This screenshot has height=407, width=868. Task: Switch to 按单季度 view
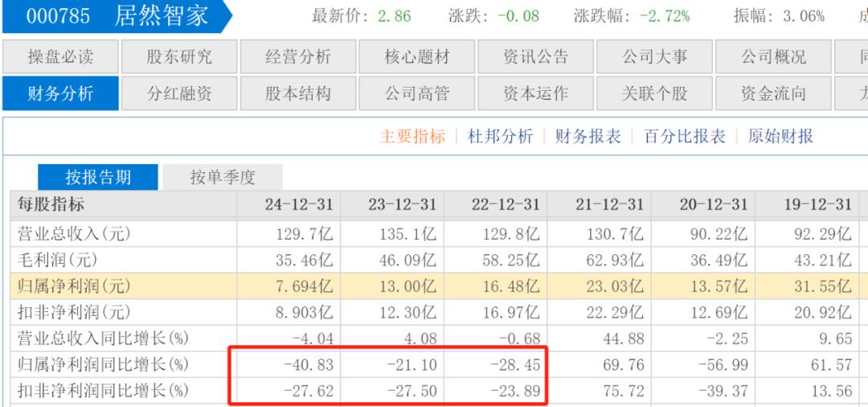tap(223, 177)
